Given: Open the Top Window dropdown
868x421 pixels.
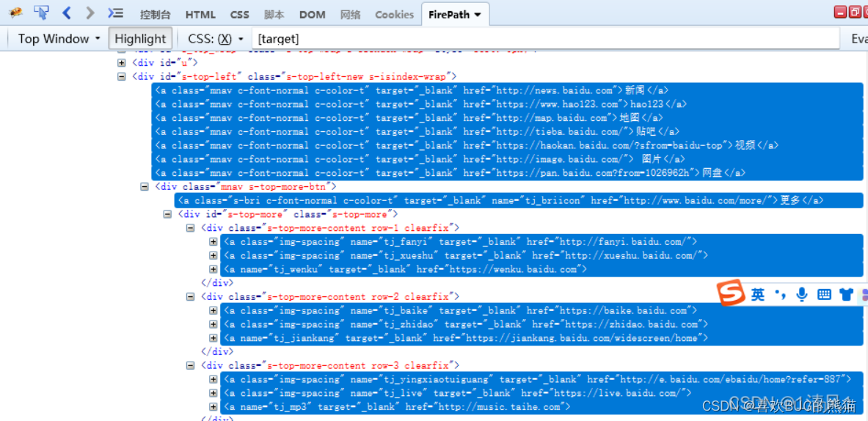Looking at the screenshot, I should click(59, 39).
